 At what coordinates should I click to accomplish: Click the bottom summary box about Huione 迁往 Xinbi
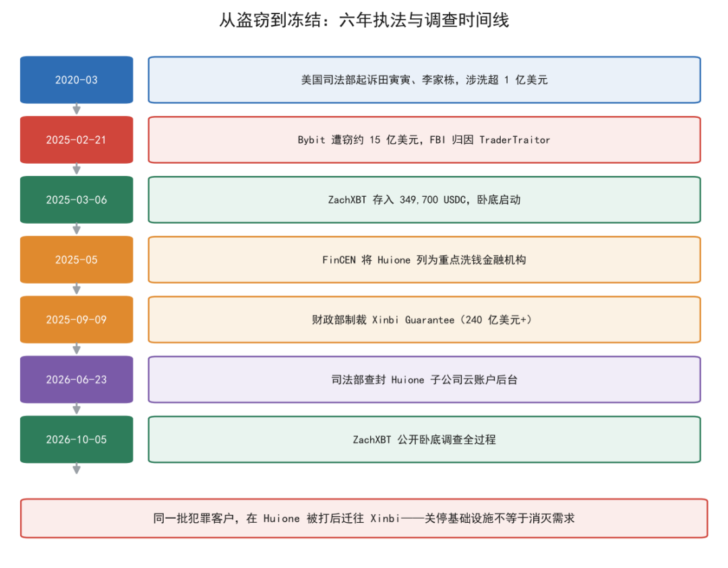coord(364,518)
